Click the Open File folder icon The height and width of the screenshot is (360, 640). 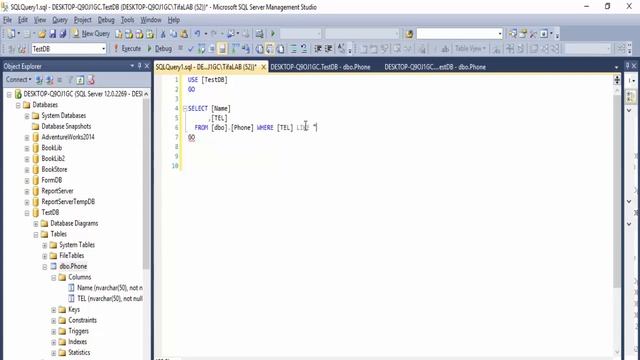tap(42, 34)
